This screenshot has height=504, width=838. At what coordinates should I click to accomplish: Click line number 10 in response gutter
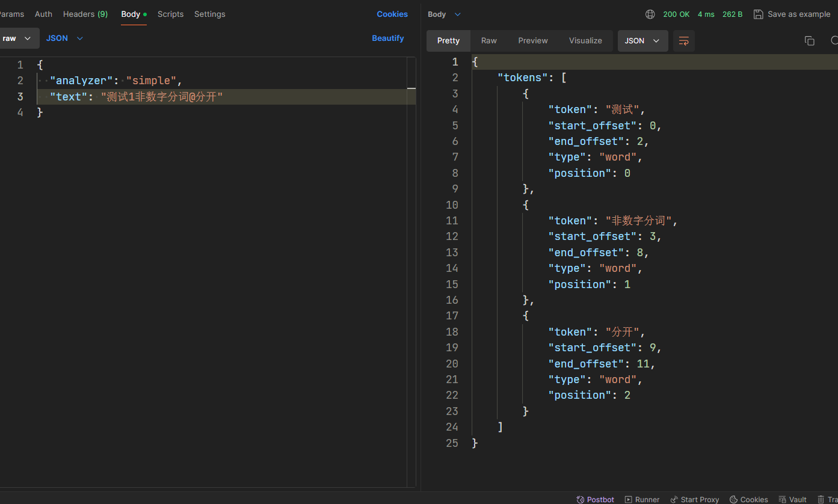tap(452, 205)
